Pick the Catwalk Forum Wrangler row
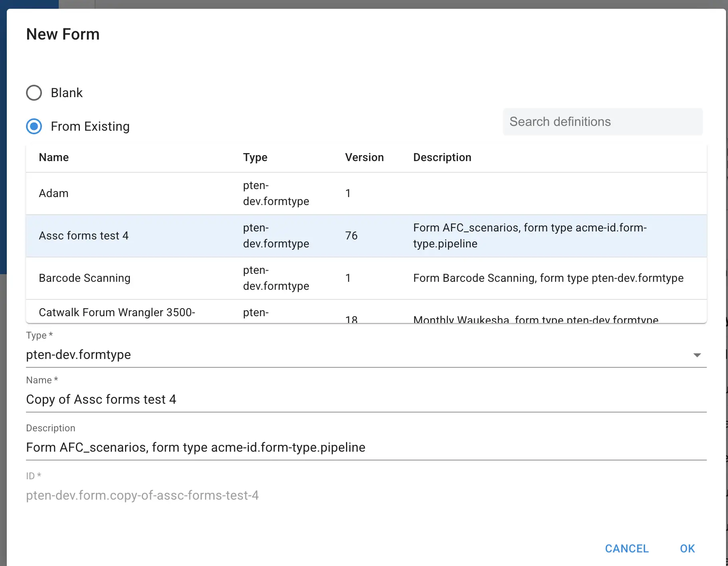The width and height of the screenshot is (728, 566). (x=117, y=313)
